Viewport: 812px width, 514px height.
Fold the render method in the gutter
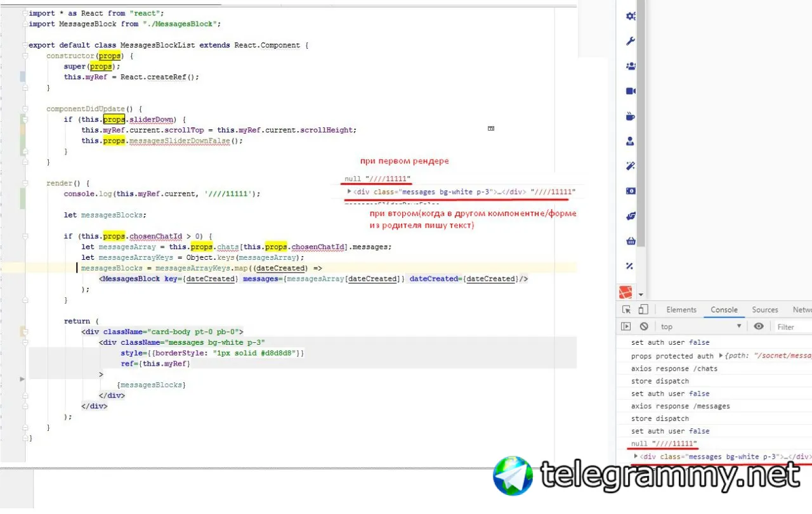pyautogui.click(x=25, y=183)
